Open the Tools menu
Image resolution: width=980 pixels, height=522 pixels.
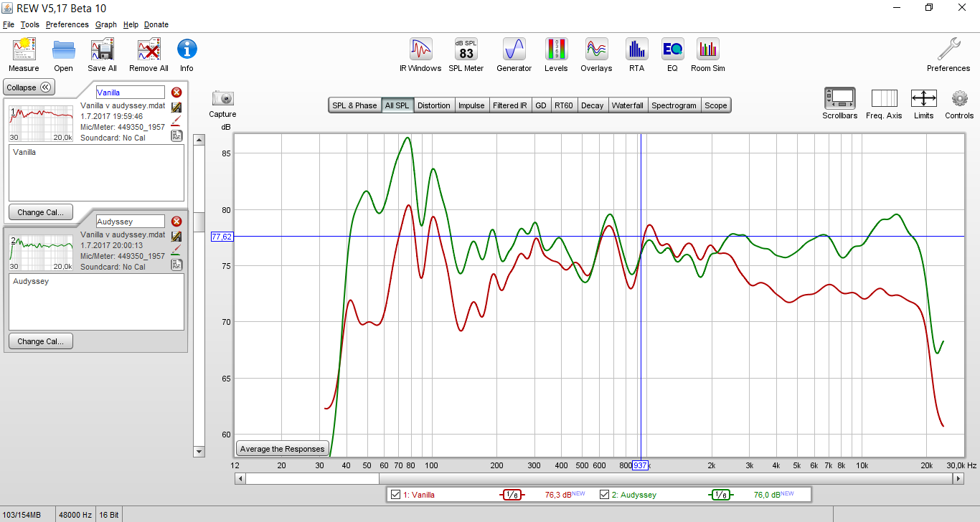point(30,24)
